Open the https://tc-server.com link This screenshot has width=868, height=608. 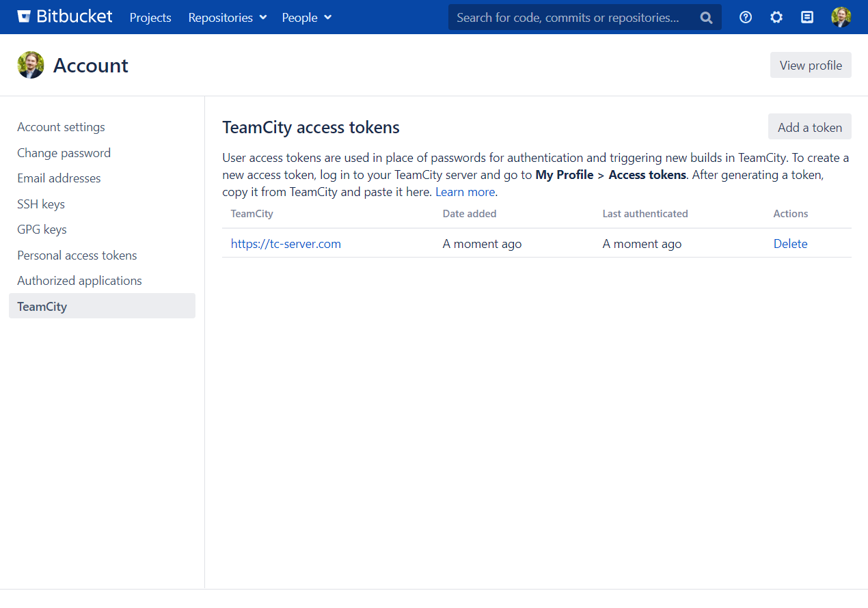click(286, 244)
